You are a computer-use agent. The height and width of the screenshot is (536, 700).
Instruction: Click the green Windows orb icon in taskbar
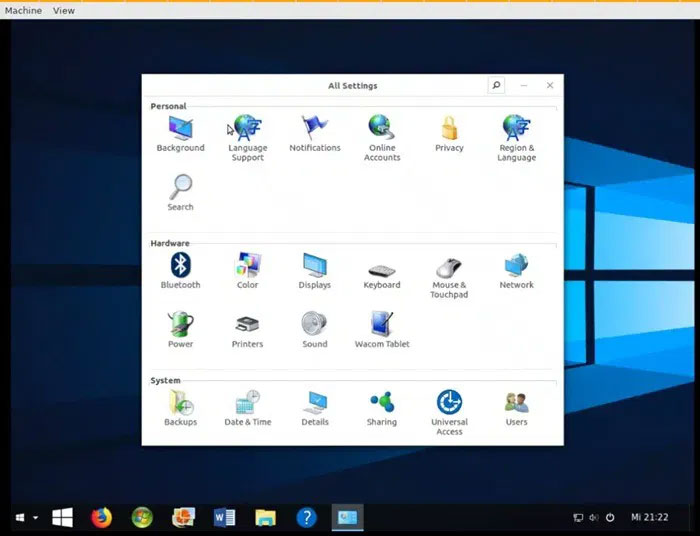pos(142,518)
